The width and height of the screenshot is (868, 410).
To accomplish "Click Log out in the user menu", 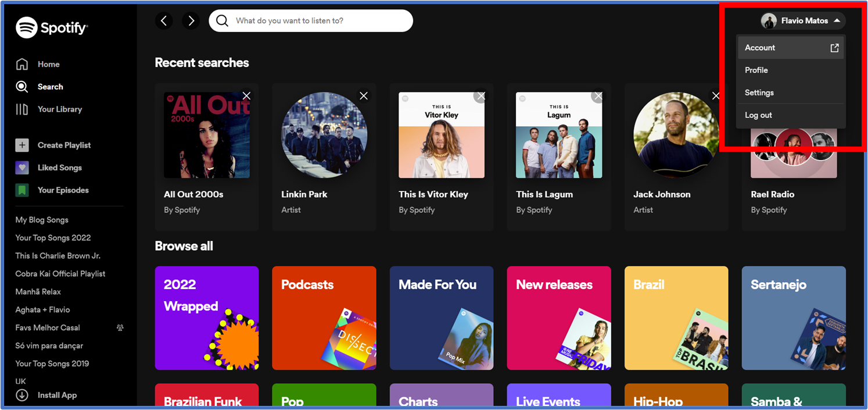I will click(758, 115).
